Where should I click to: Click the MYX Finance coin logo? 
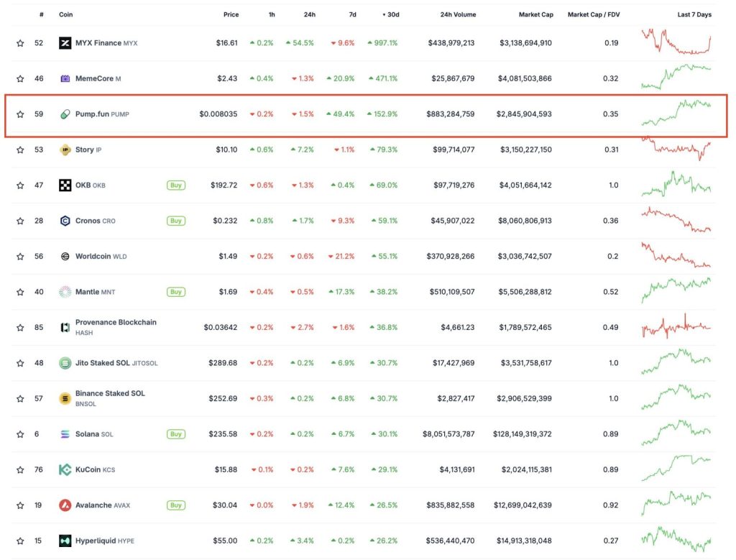tap(65, 43)
